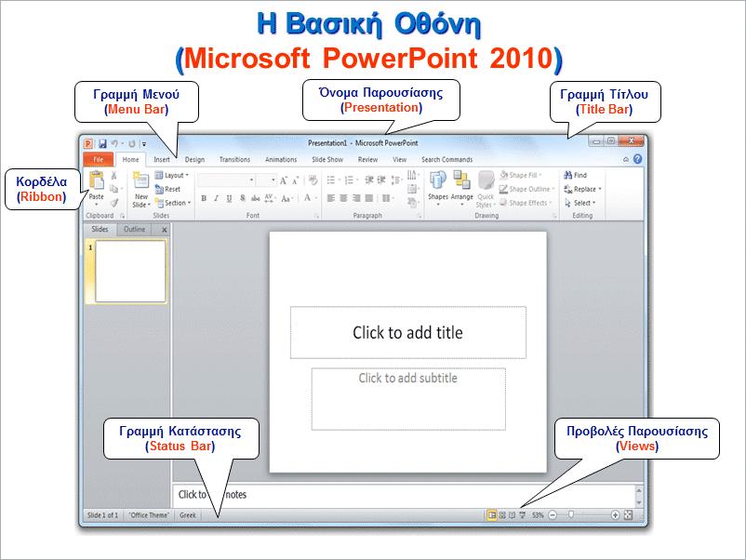
Task: Click the Paste clipboard icon
Action: point(97,180)
